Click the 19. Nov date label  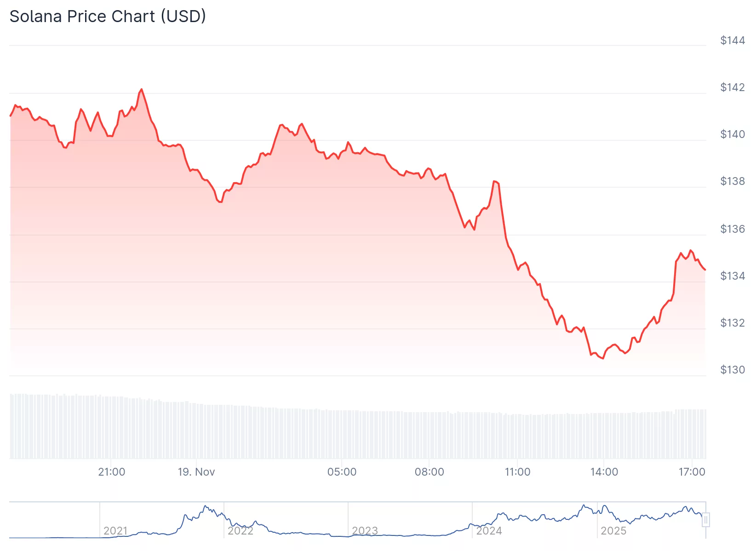point(196,472)
